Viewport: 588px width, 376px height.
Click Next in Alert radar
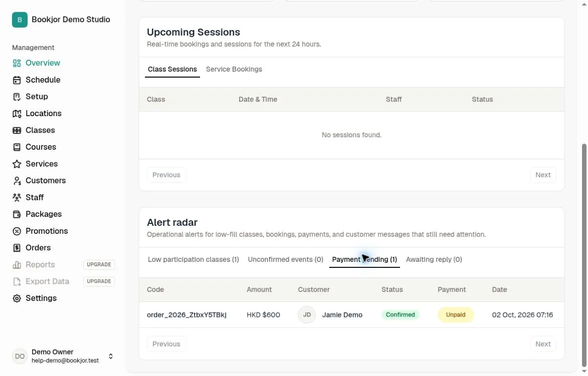(x=542, y=344)
